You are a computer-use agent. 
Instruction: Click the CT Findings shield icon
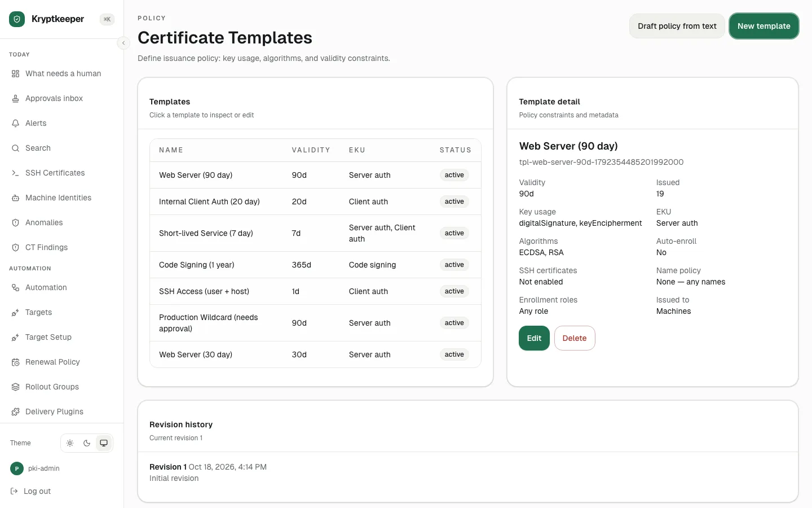point(16,248)
